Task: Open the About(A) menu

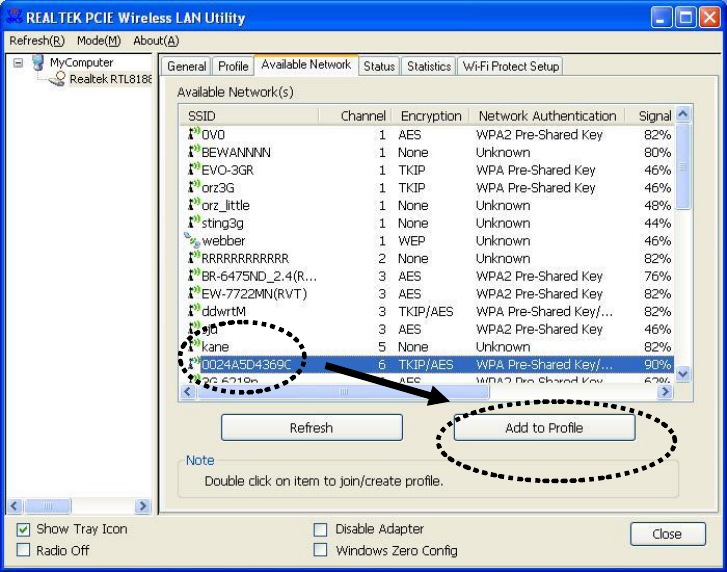Action: (156, 41)
